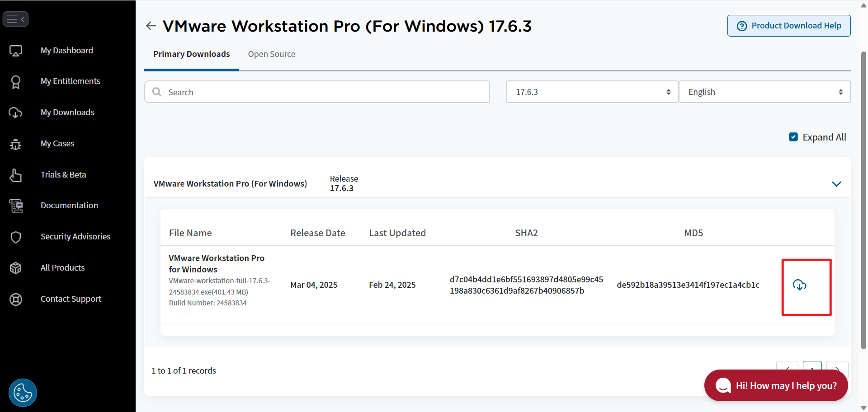This screenshot has width=868, height=412.
Task: Click the Security Advisories shield icon
Action: click(x=16, y=237)
